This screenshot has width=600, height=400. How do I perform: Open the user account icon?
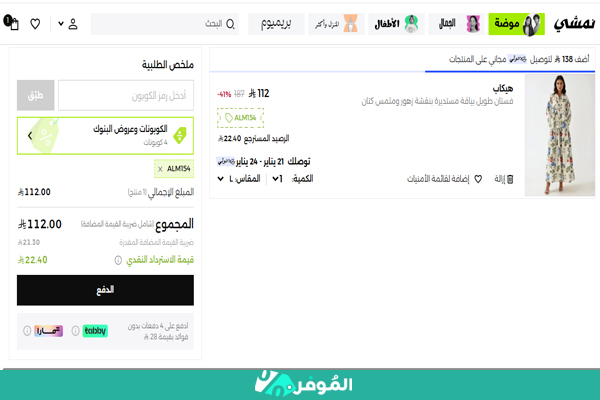[x=73, y=24]
